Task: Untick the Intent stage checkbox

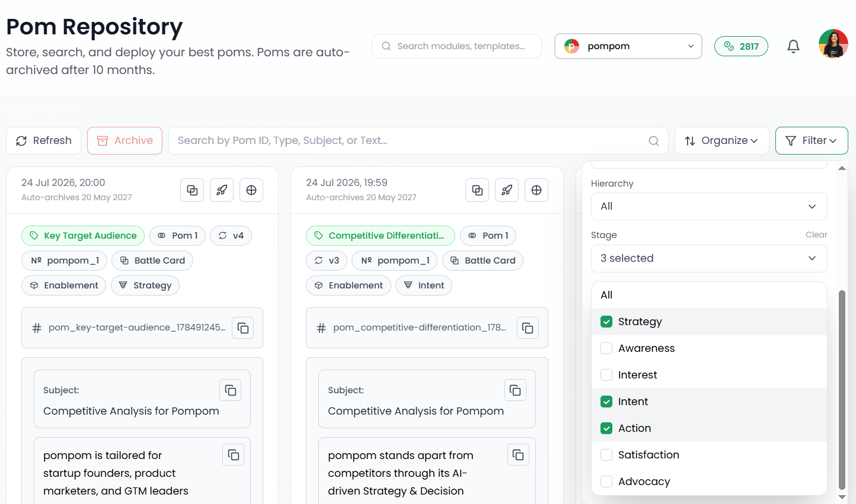Action: [x=606, y=402]
